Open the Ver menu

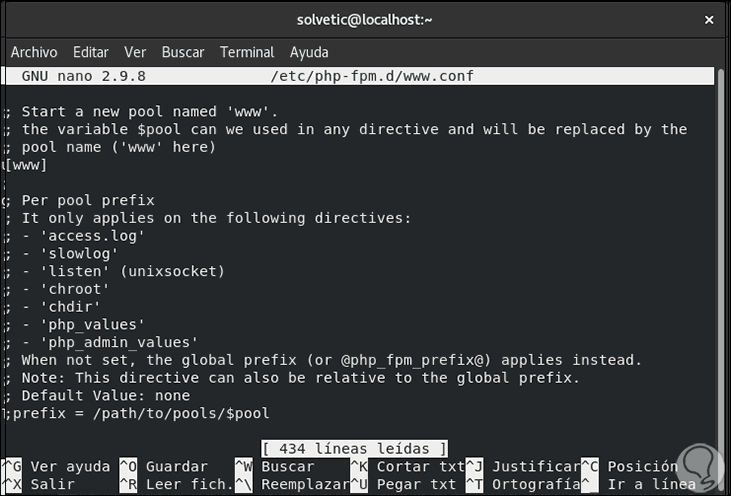(x=135, y=52)
